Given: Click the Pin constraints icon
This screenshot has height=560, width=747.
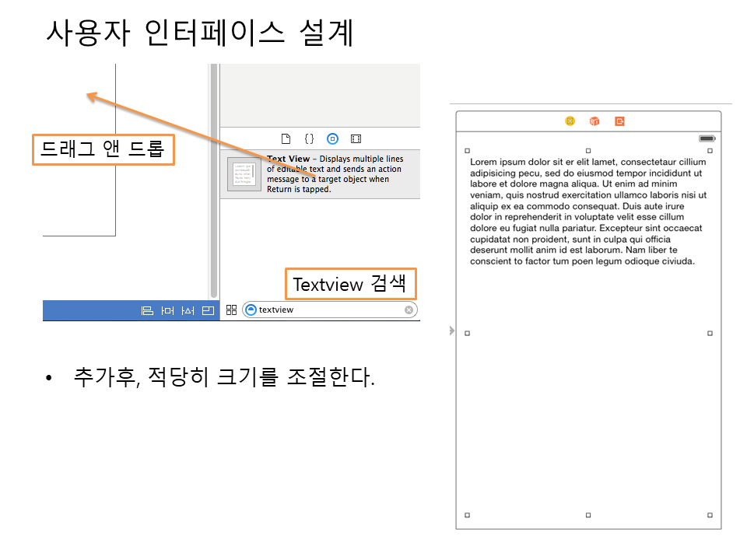Looking at the screenshot, I should [x=167, y=310].
